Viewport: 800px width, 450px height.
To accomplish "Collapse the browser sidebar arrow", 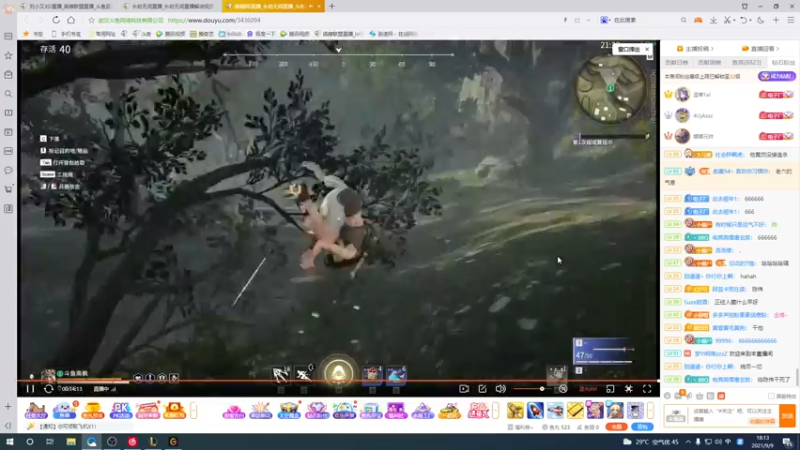I will 8,426.
